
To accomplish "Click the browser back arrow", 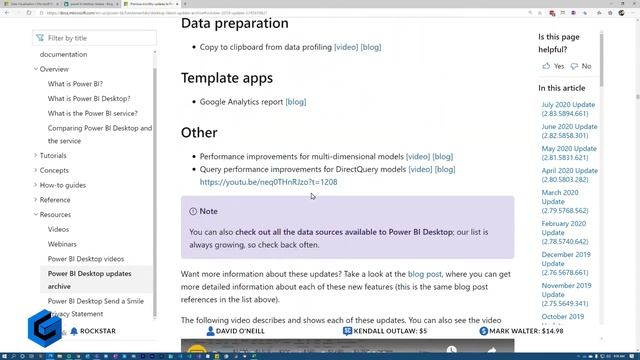I will pyautogui.click(x=7, y=13).
